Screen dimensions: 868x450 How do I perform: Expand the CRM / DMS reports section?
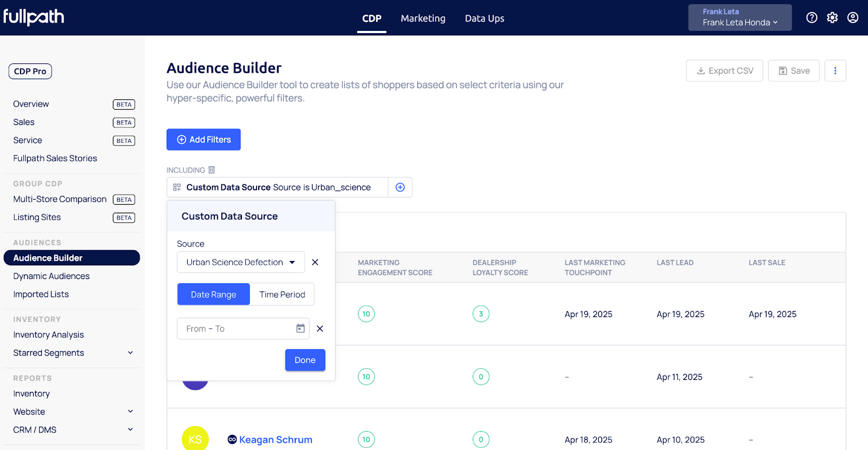(130, 429)
